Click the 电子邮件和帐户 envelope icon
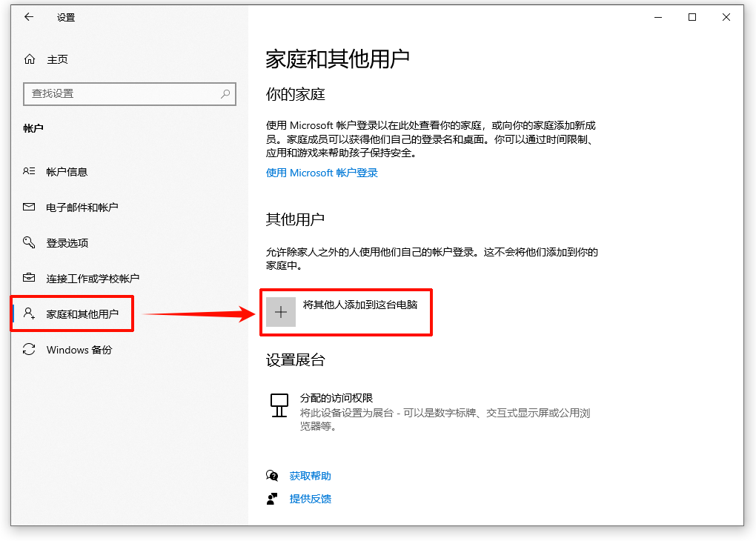 click(28, 207)
